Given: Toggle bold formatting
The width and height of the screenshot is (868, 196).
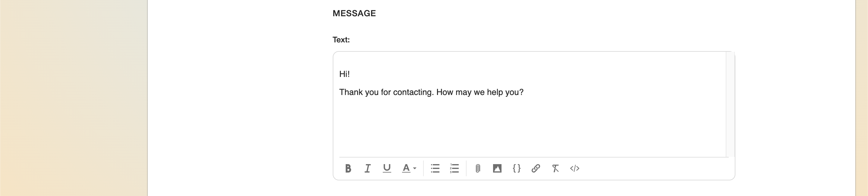Looking at the screenshot, I should [348, 168].
